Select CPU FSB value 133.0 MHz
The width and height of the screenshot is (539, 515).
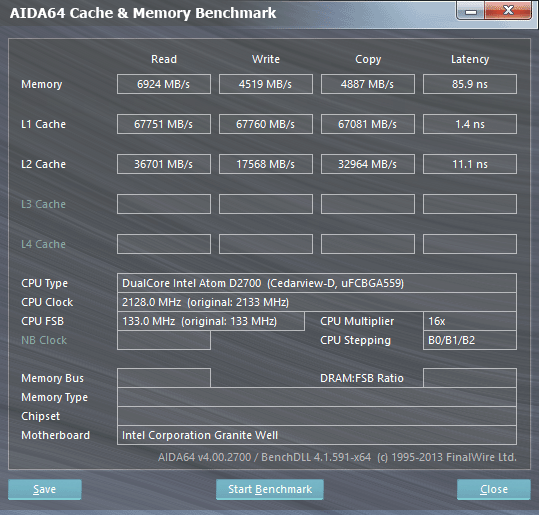point(211,321)
